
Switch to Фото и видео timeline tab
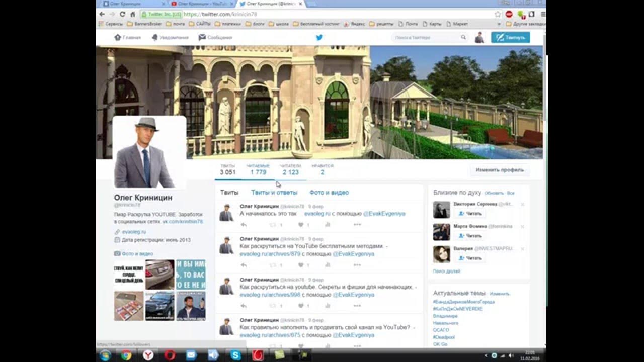pos(329,193)
